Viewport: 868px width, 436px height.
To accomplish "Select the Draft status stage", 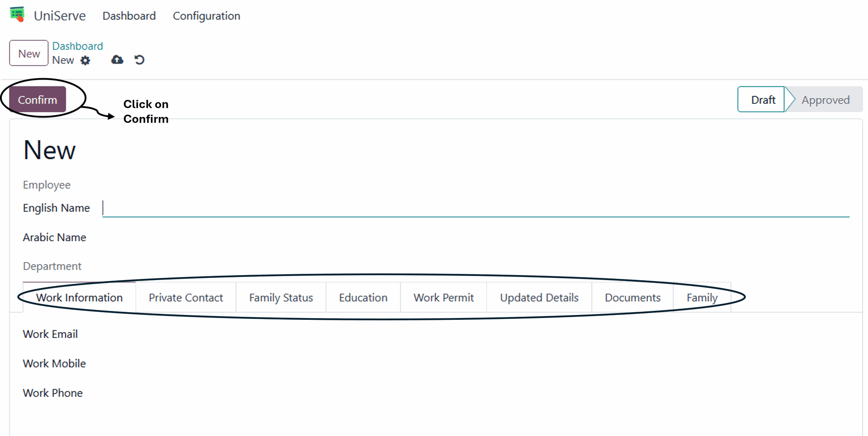I will 762,99.
